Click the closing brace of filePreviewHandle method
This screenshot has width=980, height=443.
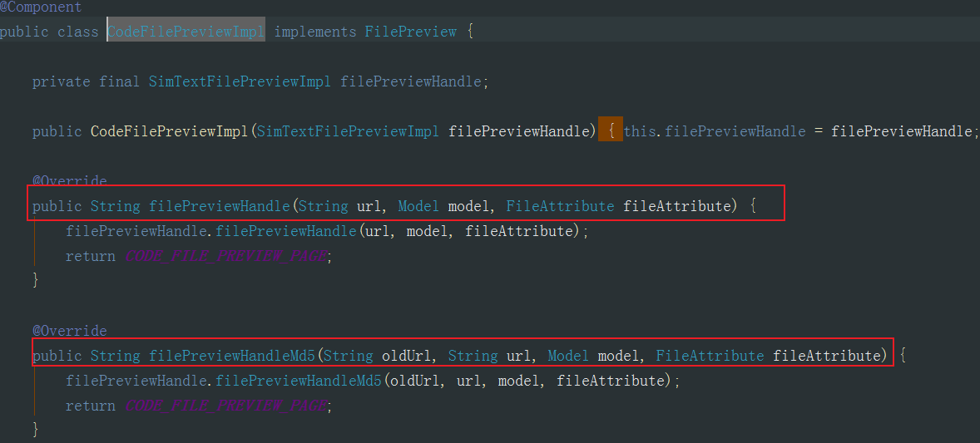tap(36, 279)
